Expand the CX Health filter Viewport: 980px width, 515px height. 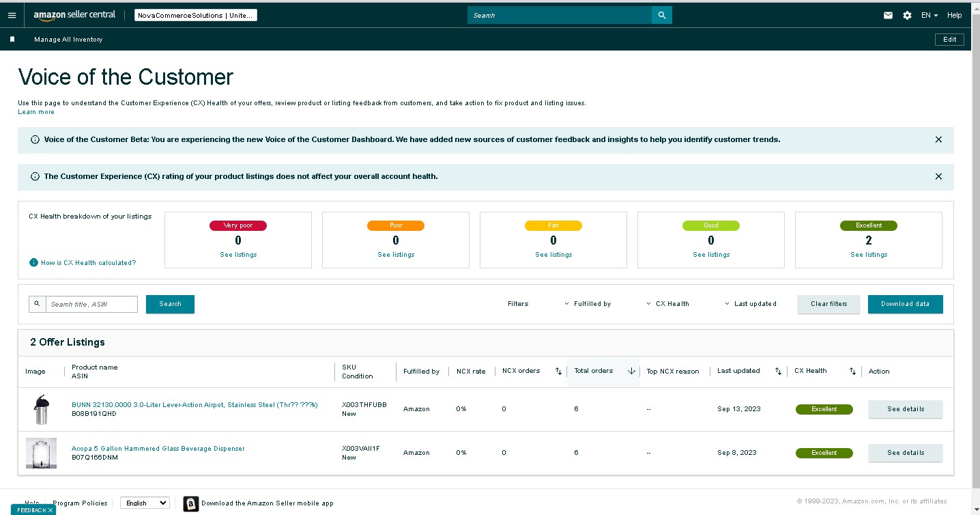coord(667,304)
